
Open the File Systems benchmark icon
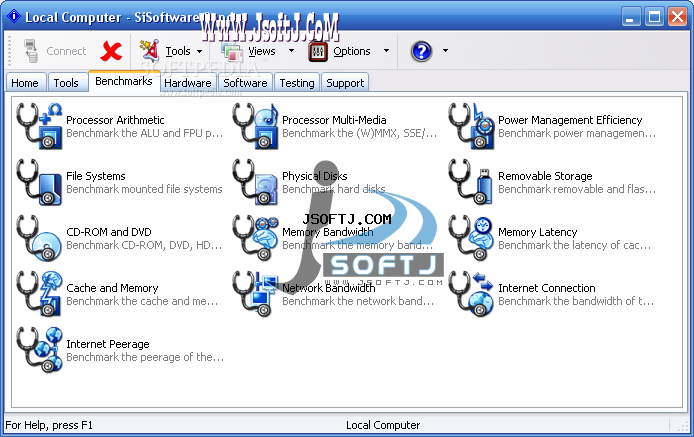click(x=39, y=182)
